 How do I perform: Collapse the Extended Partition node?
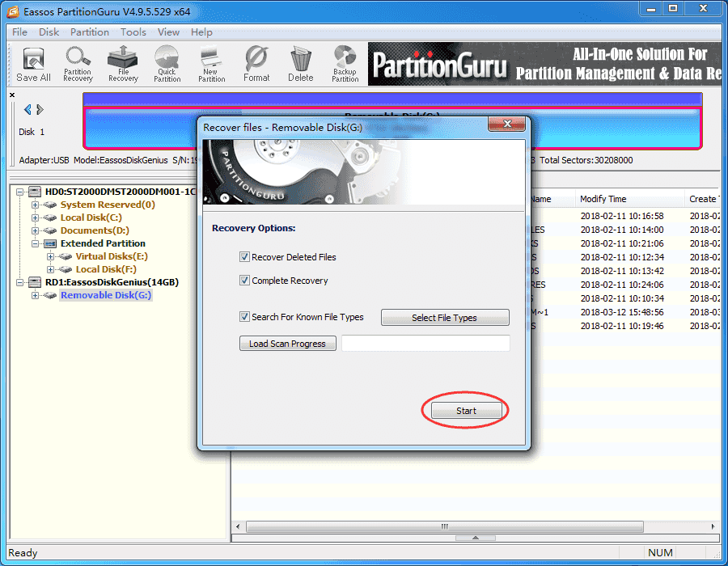(35, 243)
